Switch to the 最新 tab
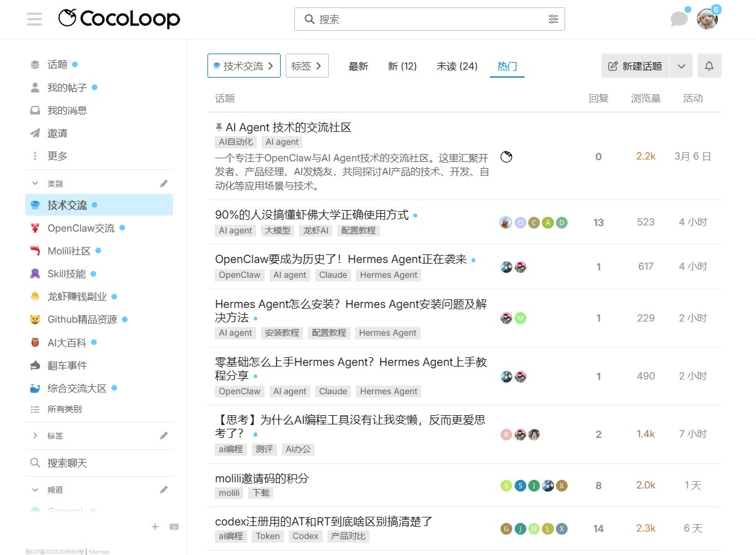The image size is (756, 555). (358, 67)
